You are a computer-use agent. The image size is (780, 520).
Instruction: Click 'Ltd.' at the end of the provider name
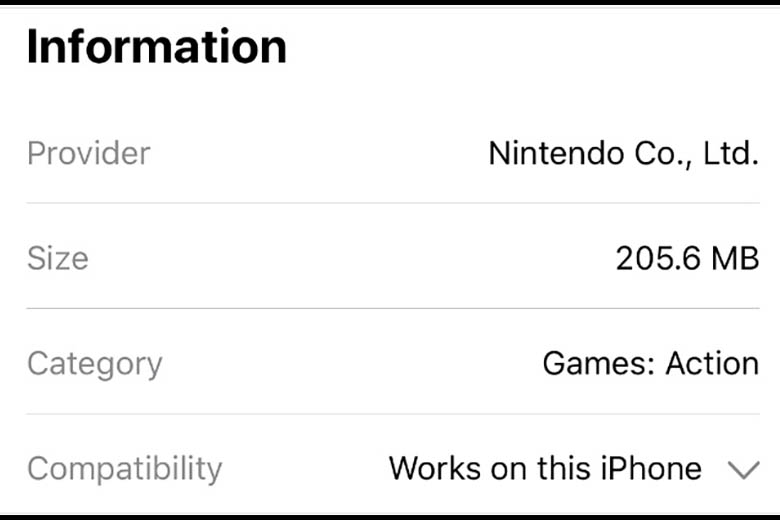(x=731, y=153)
